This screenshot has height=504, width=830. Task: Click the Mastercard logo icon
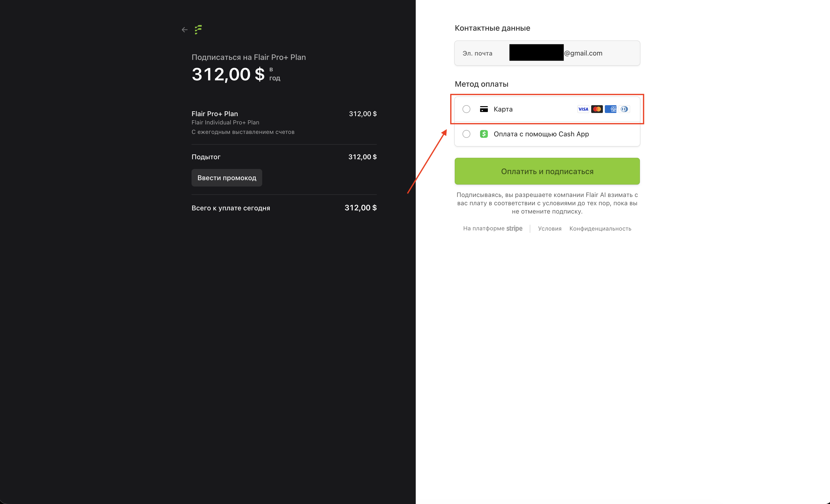point(597,109)
